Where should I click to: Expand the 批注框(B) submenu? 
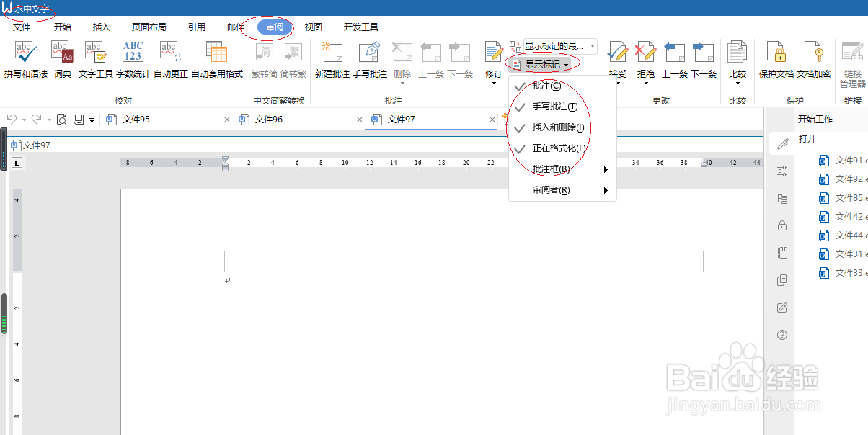(x=562, y=169)
